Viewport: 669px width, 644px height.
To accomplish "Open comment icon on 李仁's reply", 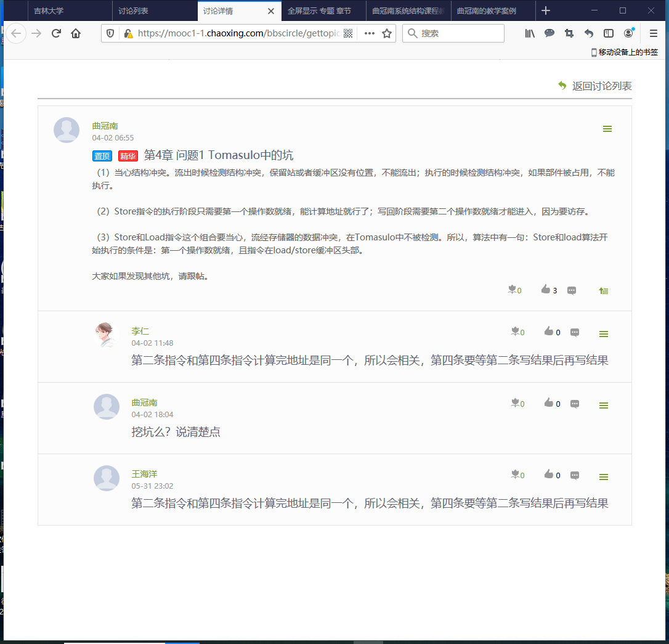I will tap(575, 333).
